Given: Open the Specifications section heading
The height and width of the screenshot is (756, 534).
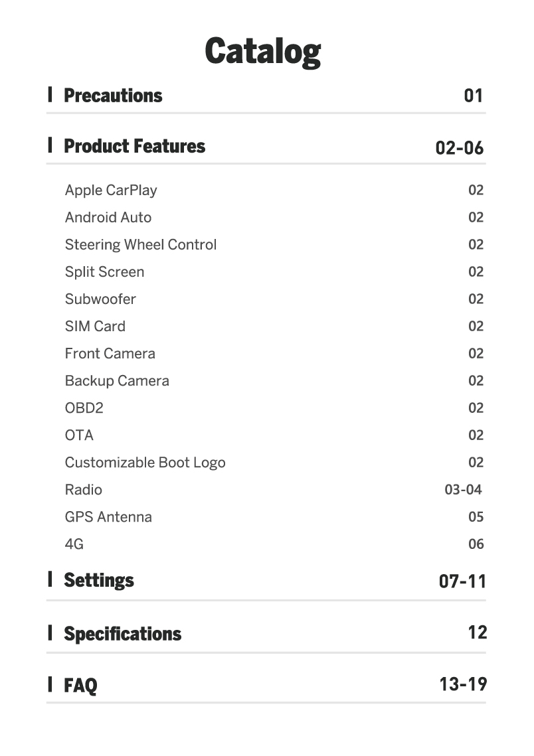Looking at the screenshot, I should [x=122, y=634].
